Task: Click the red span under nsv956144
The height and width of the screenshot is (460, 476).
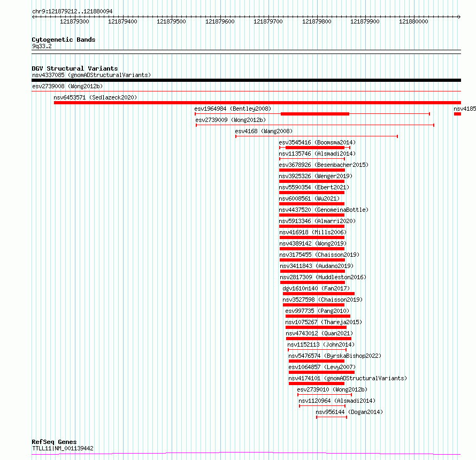Action: coord(332,417)
